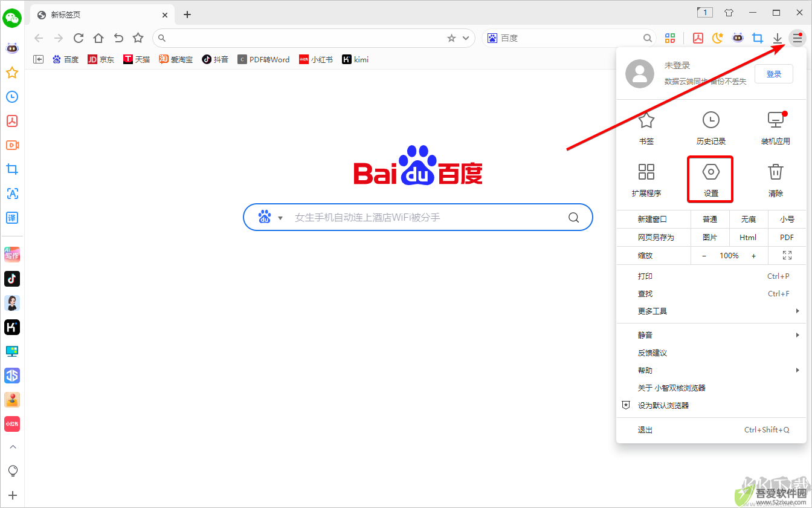
Task: Open 历史记录 in the menu panel
Action: (x=711, y=128)
